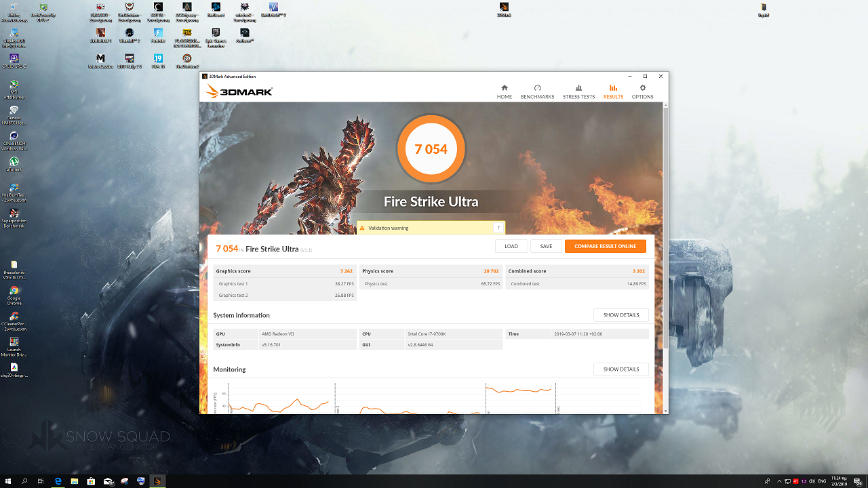This screenshot has width=868, height=488.
Task: Click the LOAD result button
Action: pyautogui.click(x=511, y=246)
